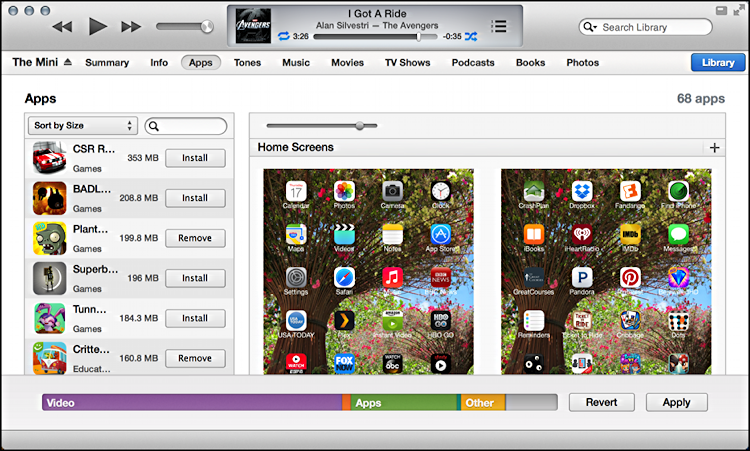Install CSR Racing app
Viewport: 750px width, 451px height.
tap(195, 158)
